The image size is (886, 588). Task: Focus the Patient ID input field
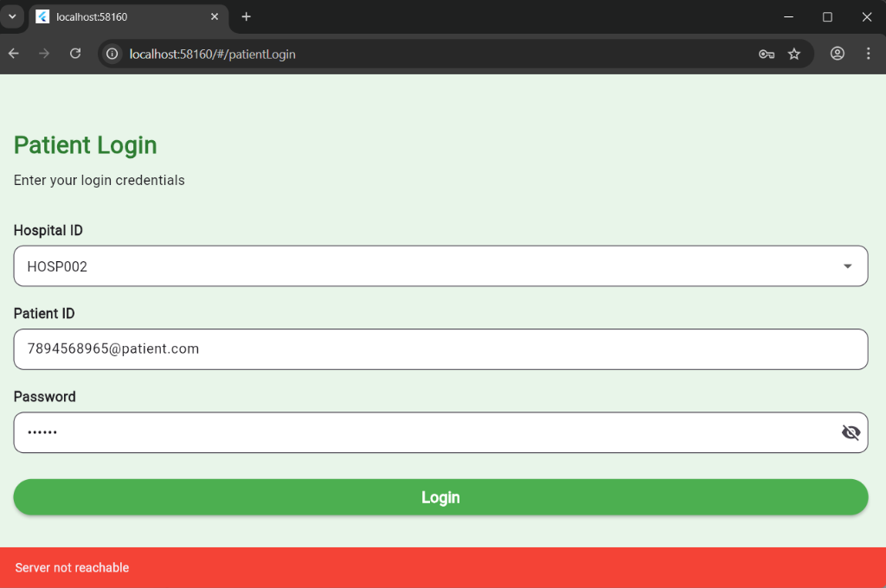[x=440, y=349]
